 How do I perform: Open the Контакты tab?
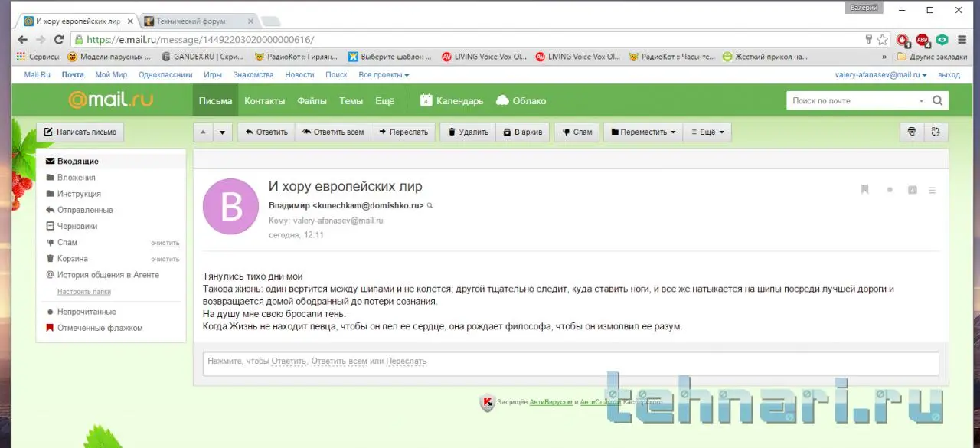point(265,100)
